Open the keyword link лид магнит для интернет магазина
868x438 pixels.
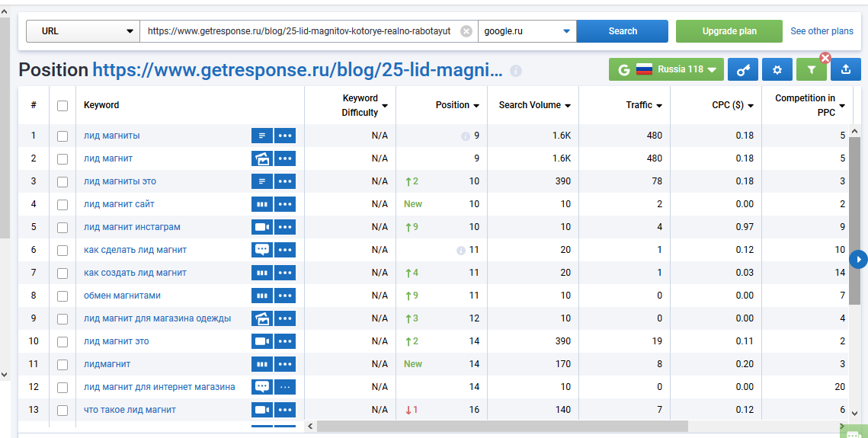(x=159, y=387)
